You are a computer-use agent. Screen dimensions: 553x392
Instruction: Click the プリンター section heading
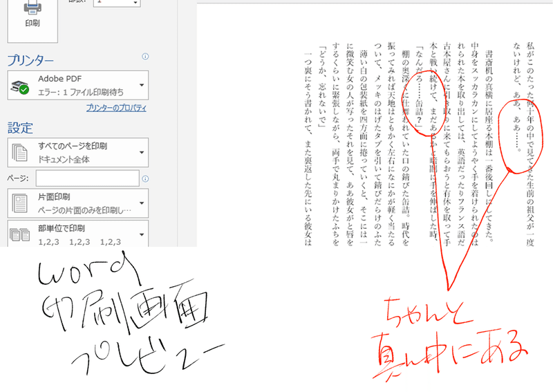[x=30, y=60]
